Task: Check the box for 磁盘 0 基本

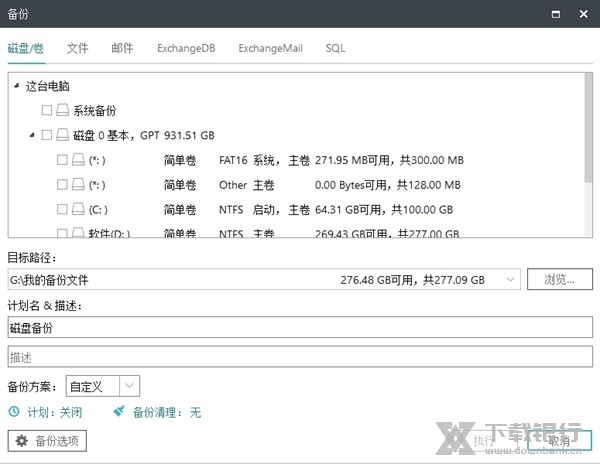Action: pos(46,135)
